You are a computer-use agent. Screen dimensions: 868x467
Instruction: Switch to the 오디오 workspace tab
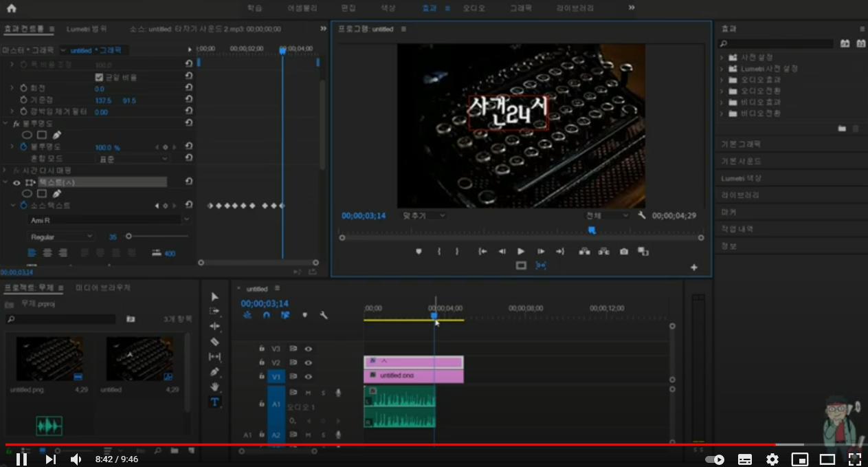point(474,8)
